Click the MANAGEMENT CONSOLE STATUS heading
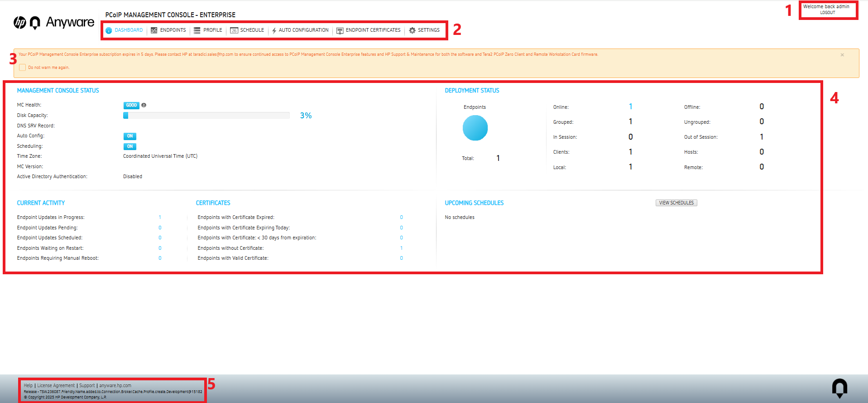Image resolution: width=868 pixels, height=403 pixels. pyautogui.click(x=58, y=91)
